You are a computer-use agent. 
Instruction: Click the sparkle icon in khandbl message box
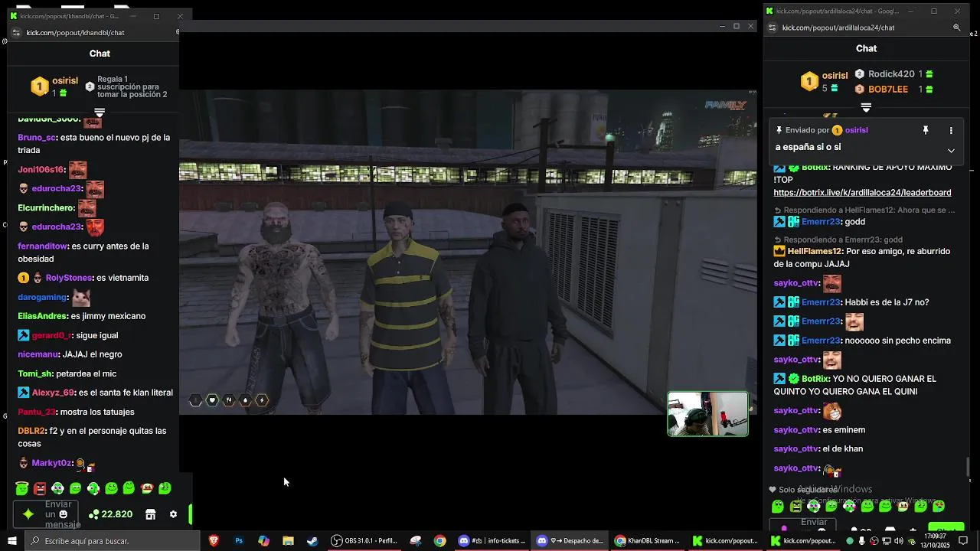click(x=28, y=514)
